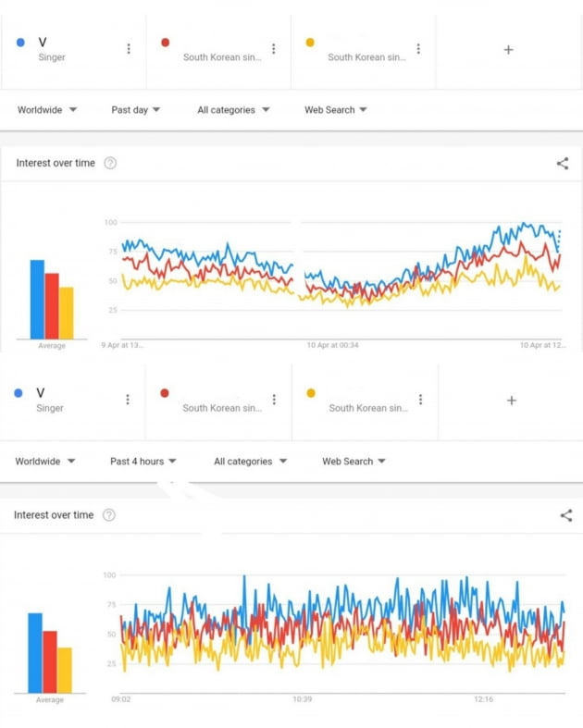
Task: Open Web Search type dropdown in bottom panel
Action: coord(354,462)
